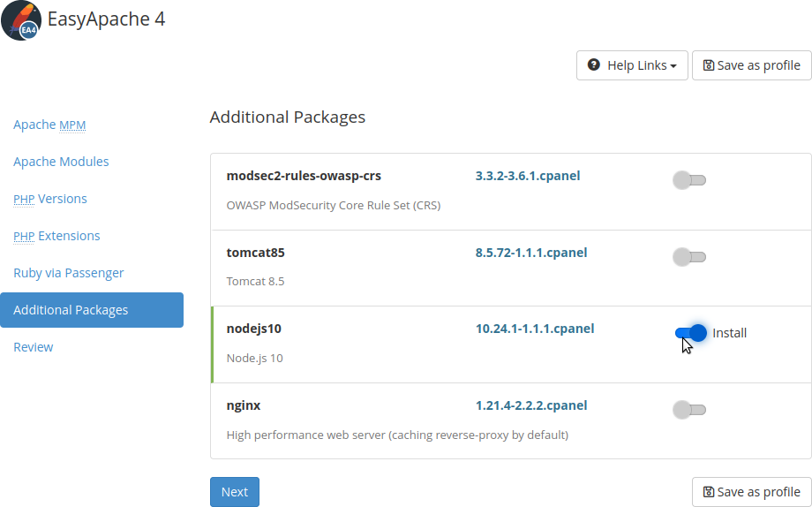This screenshot has width=812, height=507.
Task: Open the Apache Modules section
Action: click(x=61, y=162)
